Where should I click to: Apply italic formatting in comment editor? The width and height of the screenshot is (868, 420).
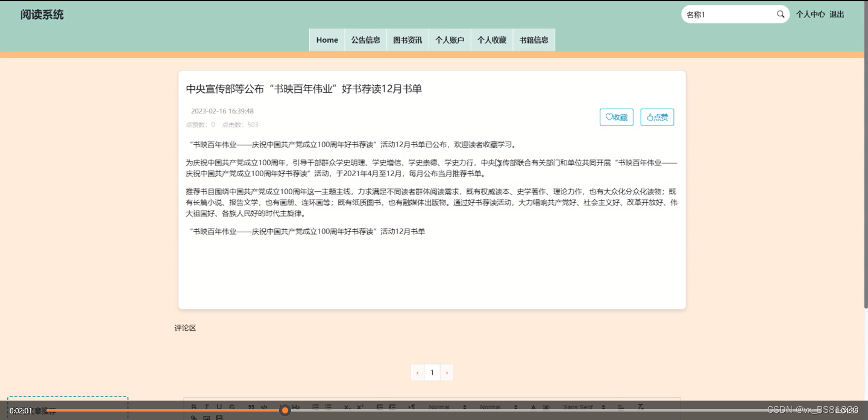(x=206, y=407)
